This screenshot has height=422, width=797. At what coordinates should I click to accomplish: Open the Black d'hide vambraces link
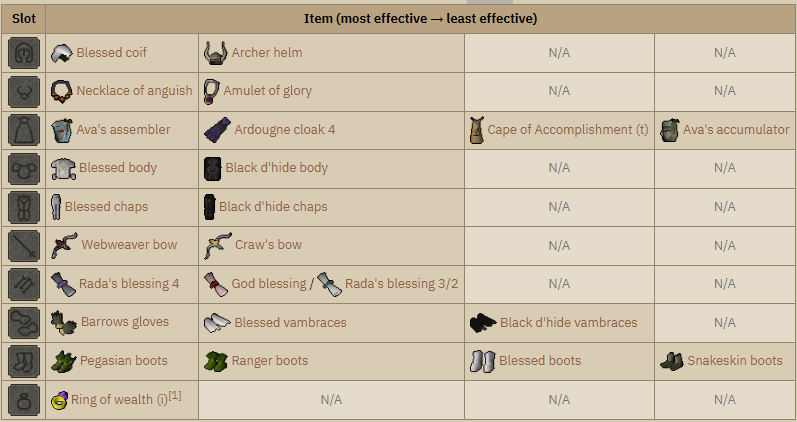(x=569, y=322)
